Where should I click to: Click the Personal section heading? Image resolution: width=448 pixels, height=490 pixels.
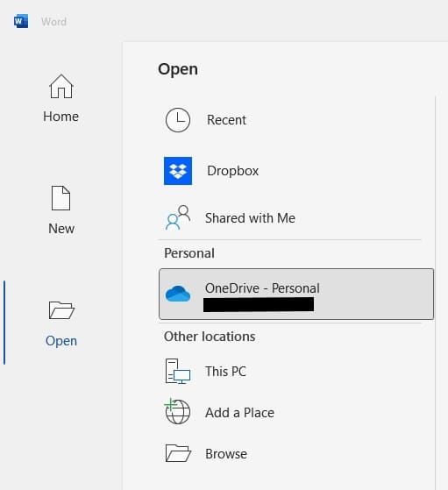189,253
